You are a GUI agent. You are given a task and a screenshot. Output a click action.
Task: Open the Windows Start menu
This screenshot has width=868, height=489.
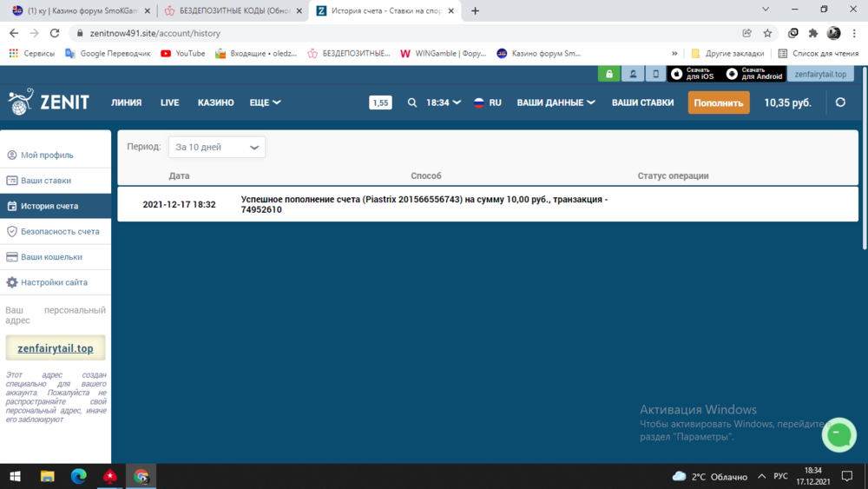[x=16, y=476]
